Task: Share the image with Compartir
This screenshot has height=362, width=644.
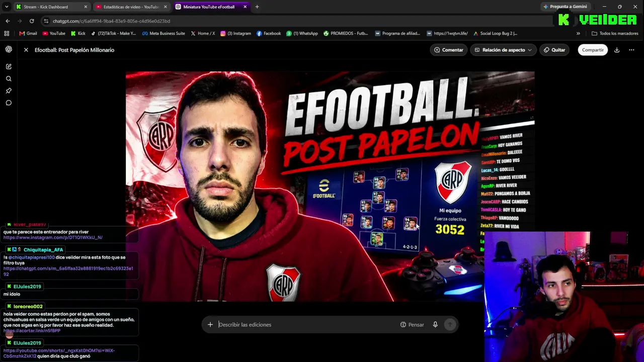Action: tap(593, 50)
